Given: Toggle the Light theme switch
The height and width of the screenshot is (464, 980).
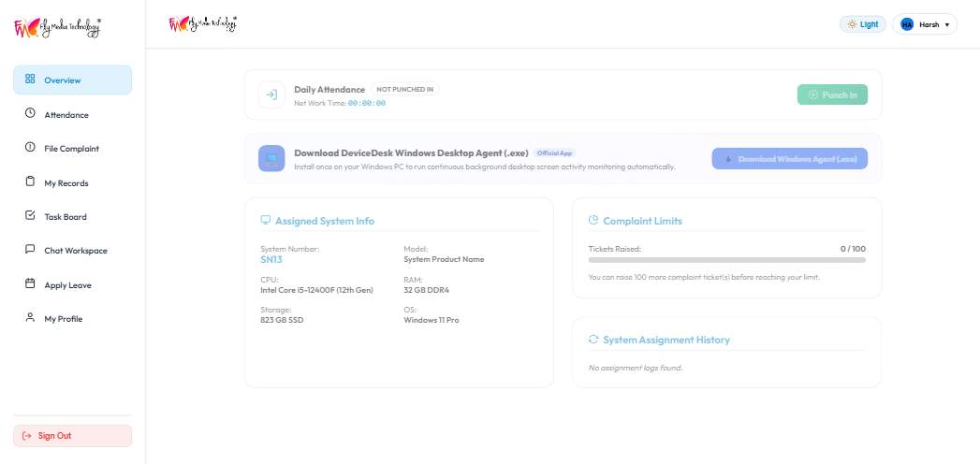Looking at the screenshot, I should (862, 24).
